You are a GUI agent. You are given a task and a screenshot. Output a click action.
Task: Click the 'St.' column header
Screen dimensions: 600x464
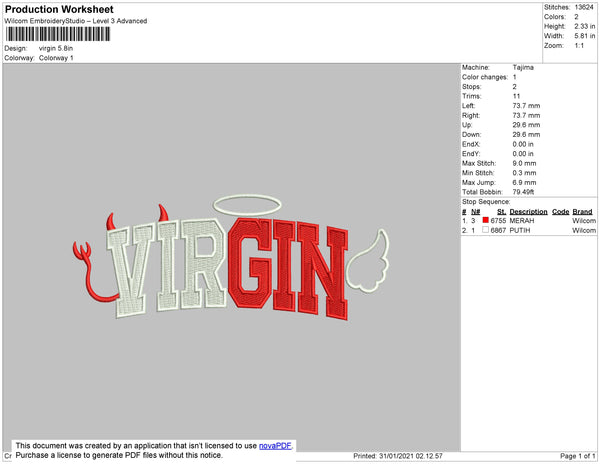click(x=501, y=212)
